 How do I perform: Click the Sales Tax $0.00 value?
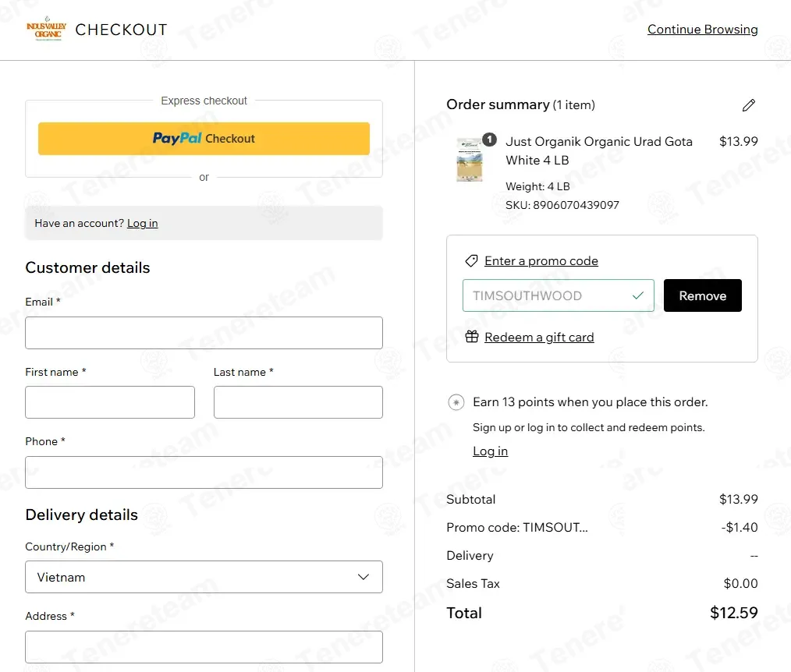(740, 583)
